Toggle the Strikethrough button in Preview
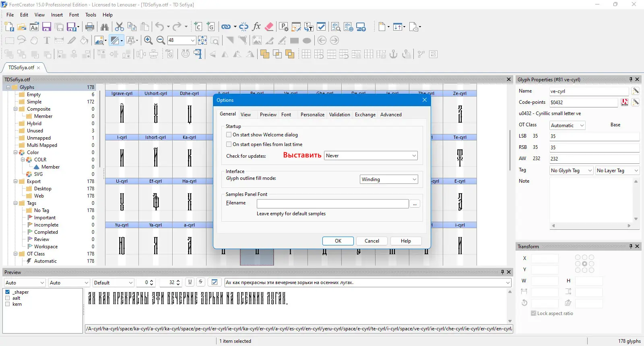The height and width of the screenshot is (346, 644). pyautogui.click(x=200, y=282)
